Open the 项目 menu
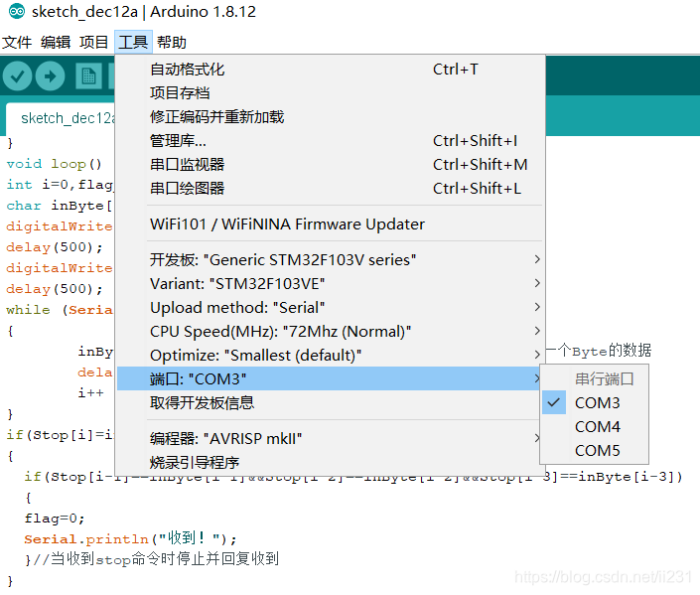700x595 pixels. pos(93,43)
